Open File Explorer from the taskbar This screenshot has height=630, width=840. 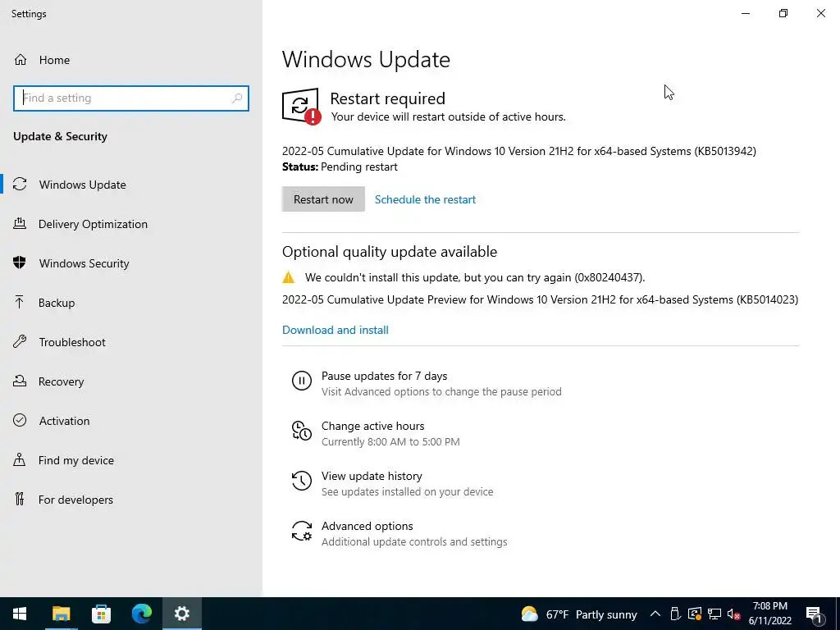click(x=61, y=614)
